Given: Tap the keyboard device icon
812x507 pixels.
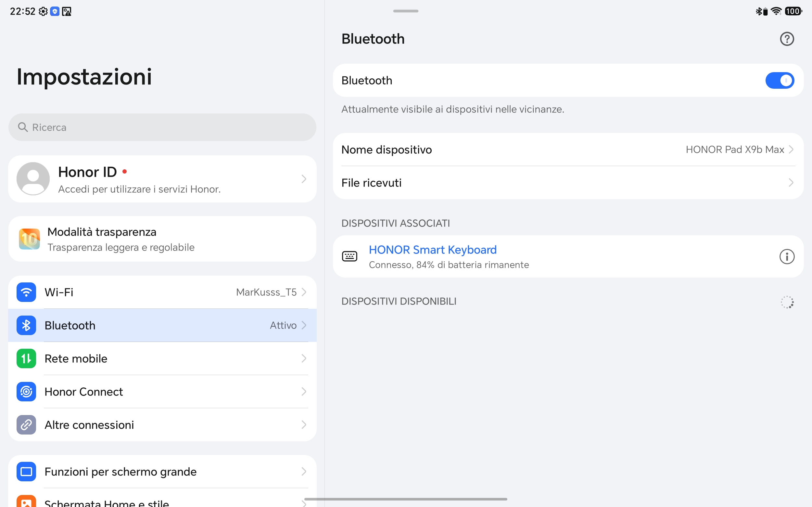Looking at the screenshot, I should point(349,256).
